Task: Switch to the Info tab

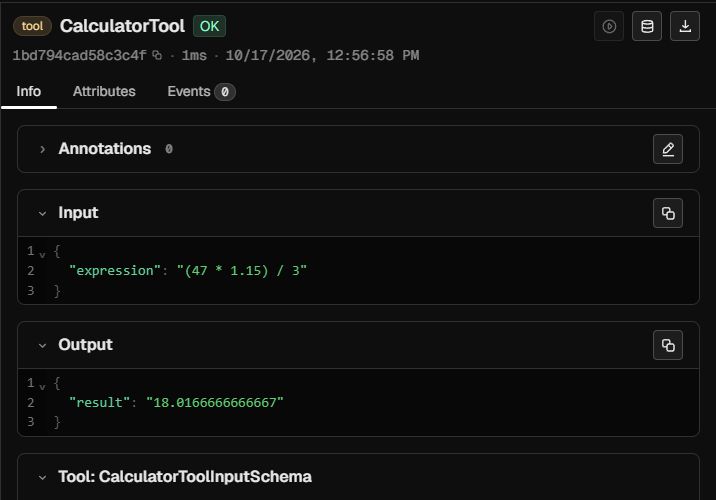Action: click(x=29, y=91)
